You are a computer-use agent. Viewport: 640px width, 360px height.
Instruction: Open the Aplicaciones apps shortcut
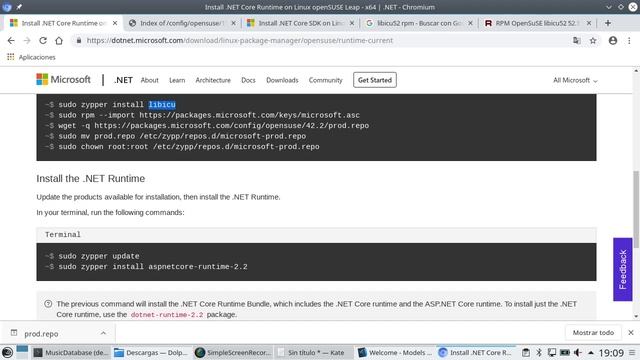(31, 57)
